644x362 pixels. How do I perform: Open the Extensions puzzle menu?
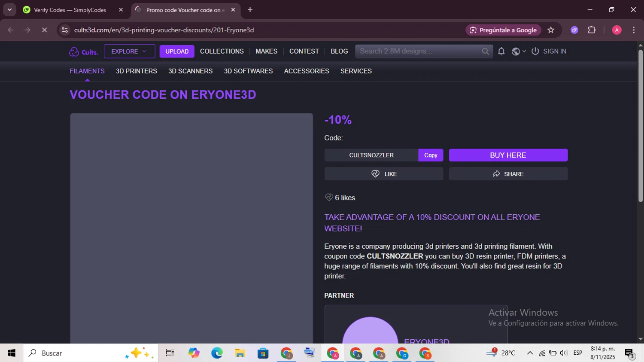(592, 30)
